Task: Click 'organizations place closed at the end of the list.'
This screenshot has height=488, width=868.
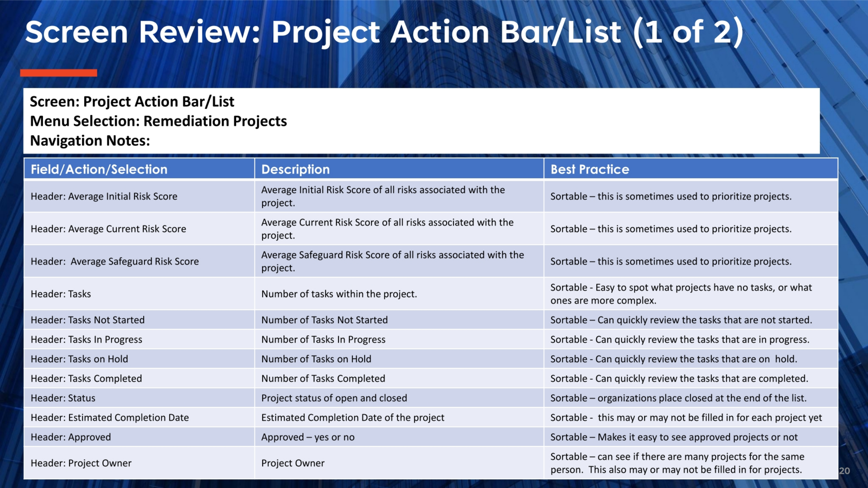Action: pos(702,398)
